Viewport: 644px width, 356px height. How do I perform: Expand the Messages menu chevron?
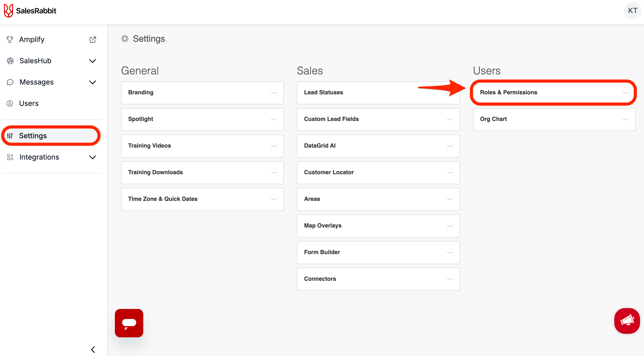[x=92, y=82]
